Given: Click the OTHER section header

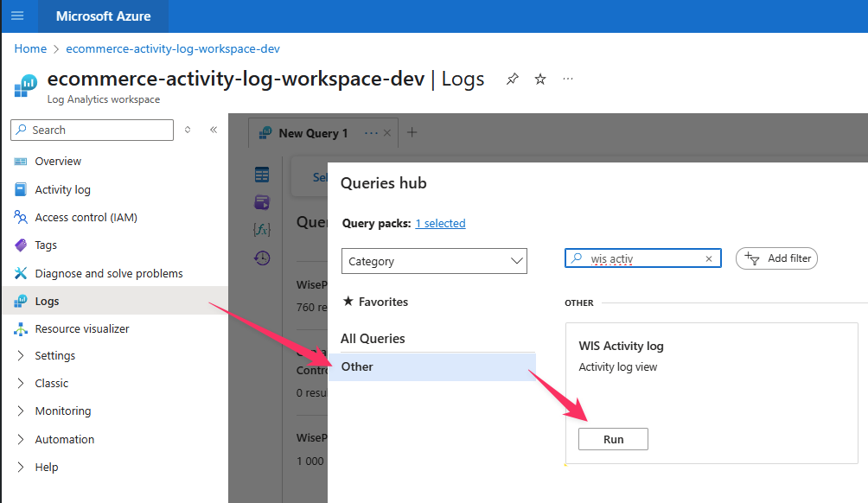Looking at the screenshot, I should pos(579,302).
